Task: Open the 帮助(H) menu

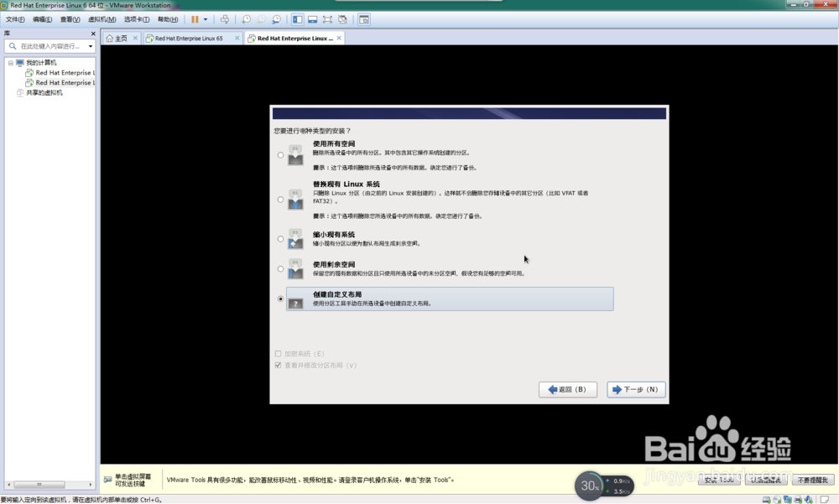Action: pyautogui.click(x=168, y=19)
